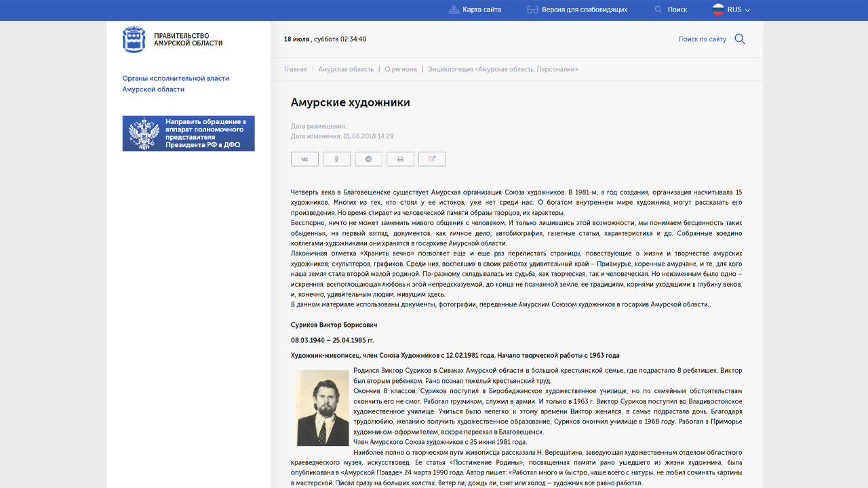
Task: Click the Суриков Виктор Борисович name
Action: point(334,325)
